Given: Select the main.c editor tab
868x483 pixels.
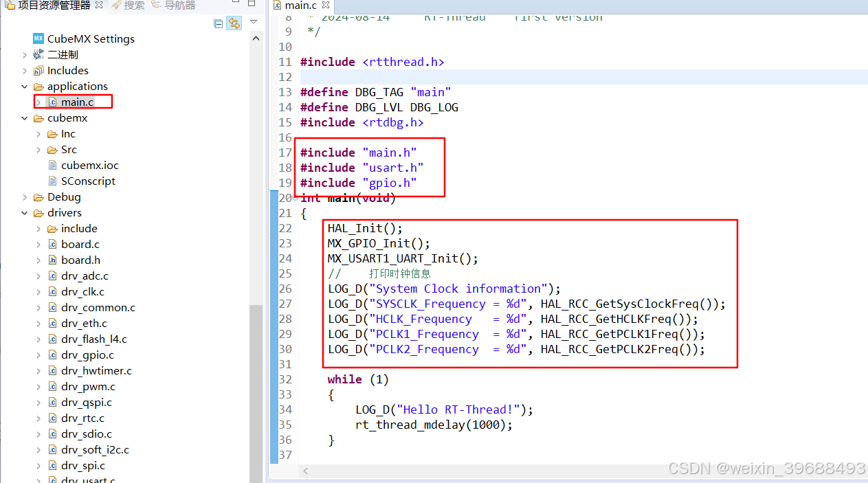Looking at the screenshot, I should 301,5.
